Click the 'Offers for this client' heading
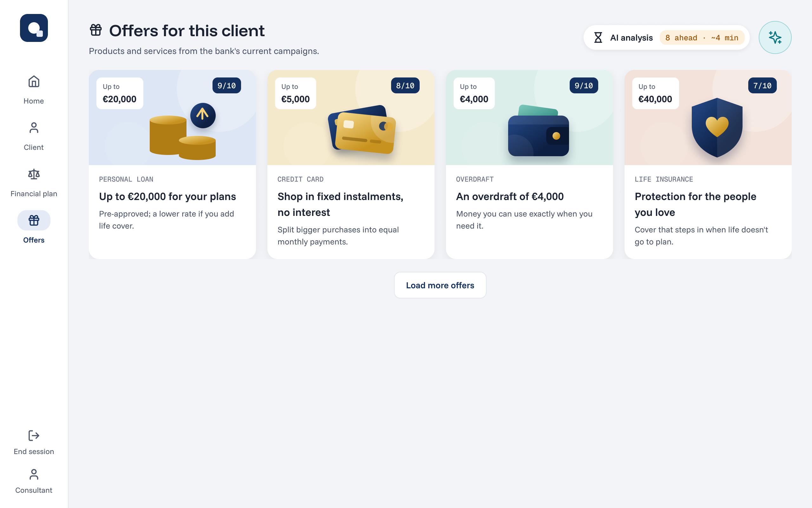812x508 pixels. click(187, 30)
